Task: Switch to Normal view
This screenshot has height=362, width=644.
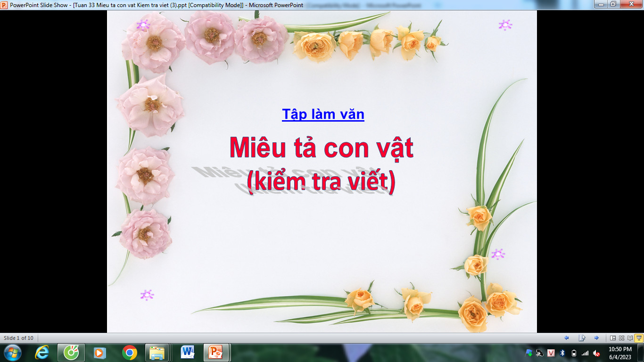Action: click(x=613, y=338)
